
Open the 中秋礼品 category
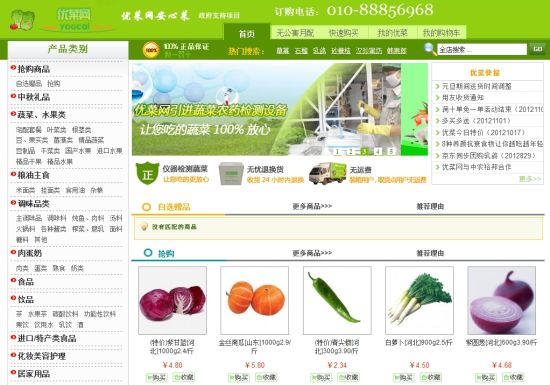[34, 97]
